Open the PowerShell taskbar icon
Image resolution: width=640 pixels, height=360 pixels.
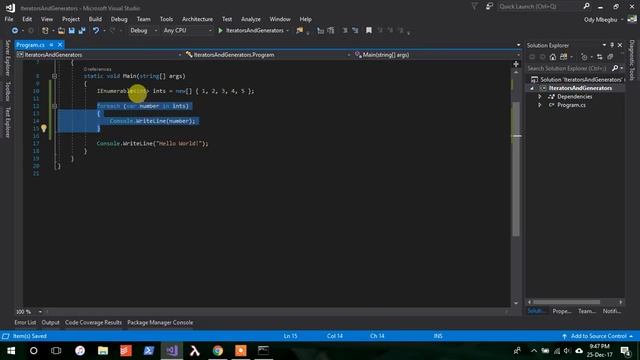coord(149,351)
